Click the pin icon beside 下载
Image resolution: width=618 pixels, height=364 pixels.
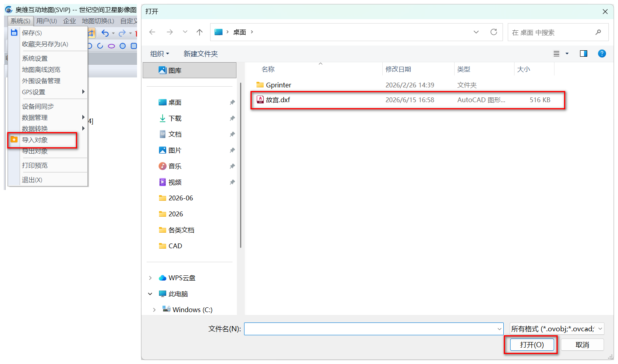tap(232, 119)
